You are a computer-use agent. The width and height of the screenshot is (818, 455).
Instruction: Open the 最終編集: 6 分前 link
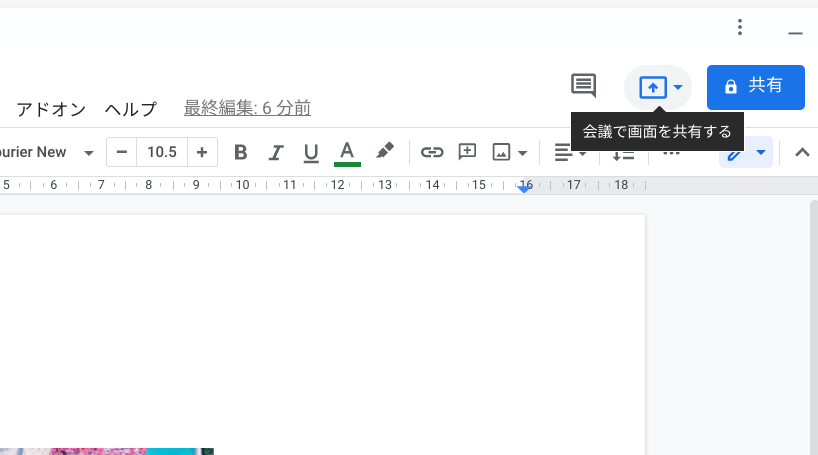click(x=247, y=108)
